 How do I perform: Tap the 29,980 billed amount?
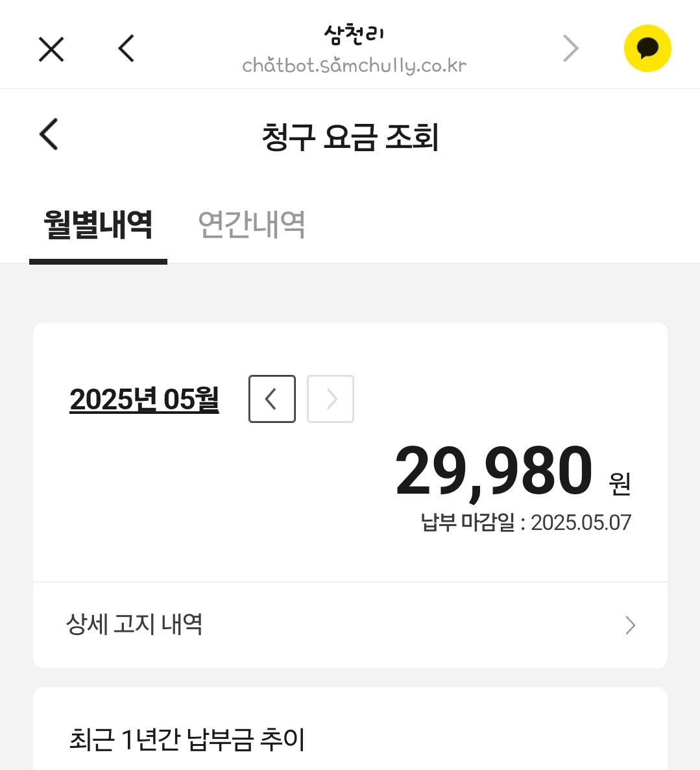click(494, 471)
